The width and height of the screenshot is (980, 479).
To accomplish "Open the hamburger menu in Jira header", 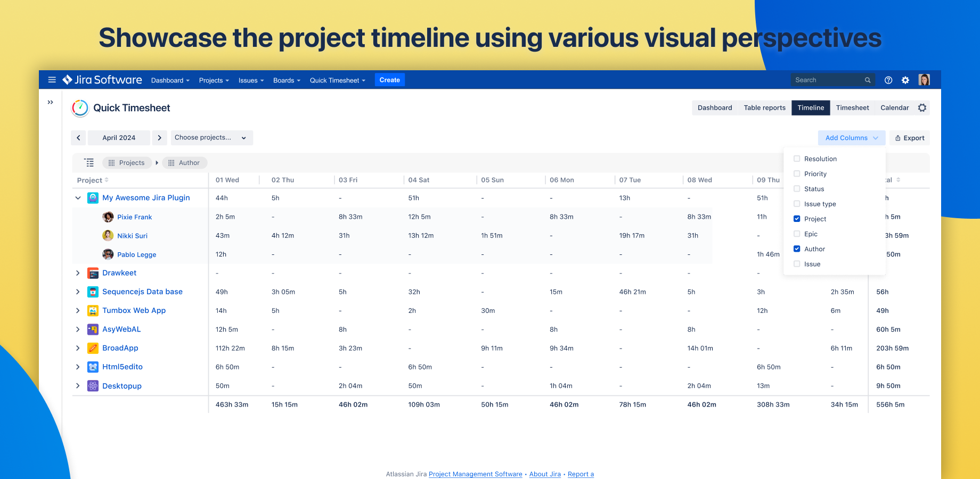I will [x=52, y=80].
